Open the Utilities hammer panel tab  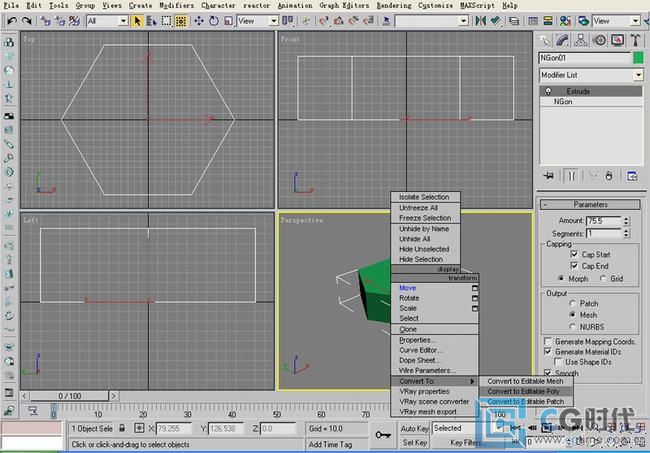click(635, 40)
